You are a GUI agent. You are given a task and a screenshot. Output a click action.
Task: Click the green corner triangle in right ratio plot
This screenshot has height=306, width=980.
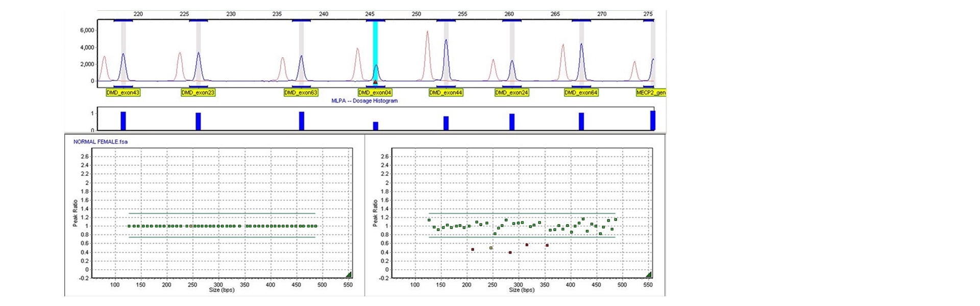(x=649, y=275)
